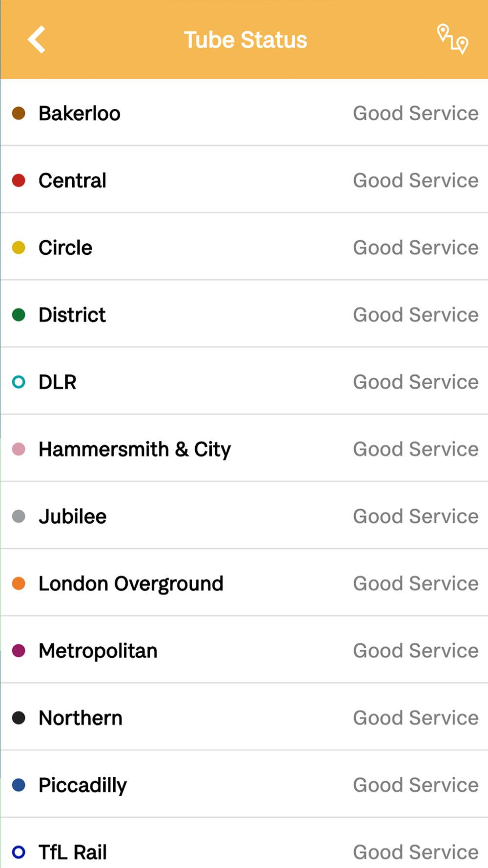Click the blue TfL Rail ring icon
Image resolution: width=488 pixels, height=868 pixels.
pyautogui.click(x=19, y=852)
